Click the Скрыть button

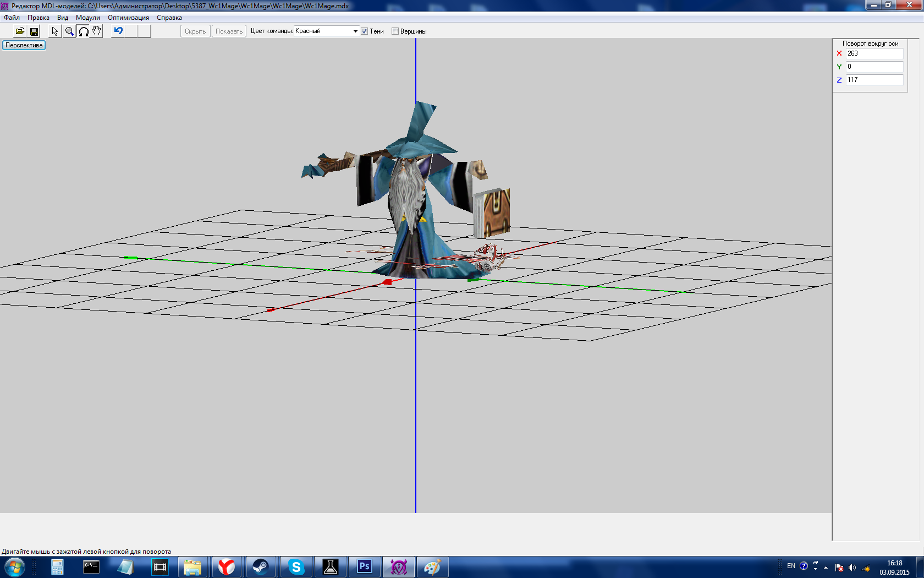[x=195, y=31]
